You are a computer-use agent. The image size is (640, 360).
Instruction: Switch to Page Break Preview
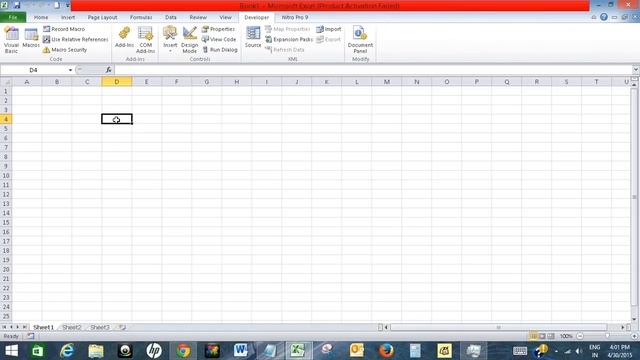pyautogui.click(x=551, y=336)
